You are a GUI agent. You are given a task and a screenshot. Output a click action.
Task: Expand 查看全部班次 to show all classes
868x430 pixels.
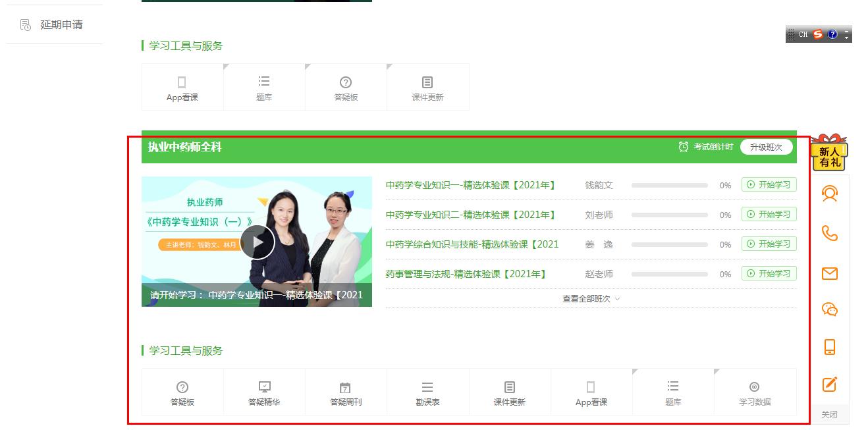coord(591,299)
